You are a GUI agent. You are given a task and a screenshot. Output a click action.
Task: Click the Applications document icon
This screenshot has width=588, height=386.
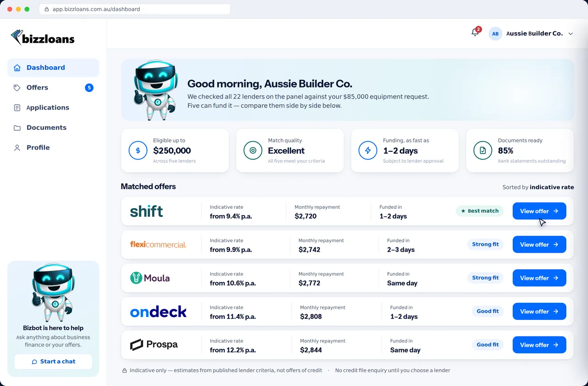tap(17, 108)
